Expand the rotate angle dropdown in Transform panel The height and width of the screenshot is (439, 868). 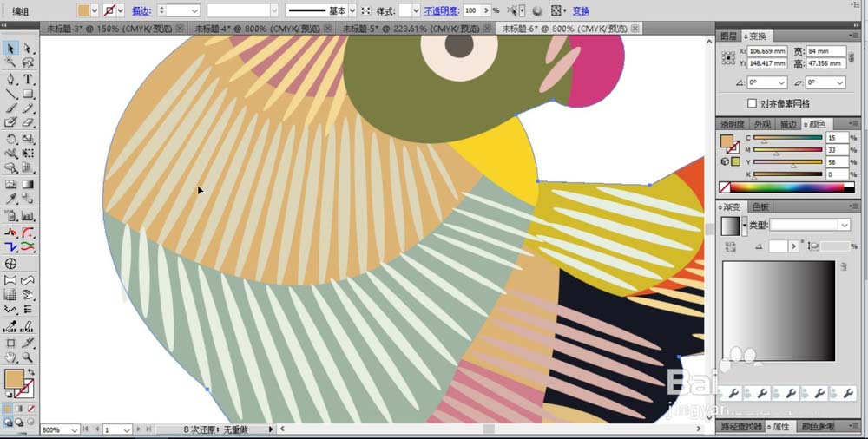782,82
